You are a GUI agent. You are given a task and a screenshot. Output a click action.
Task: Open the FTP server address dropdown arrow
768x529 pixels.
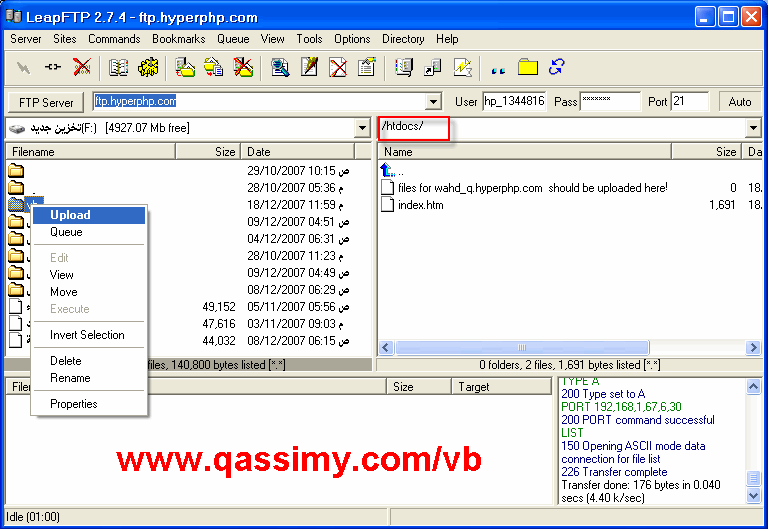coord(433,102)
